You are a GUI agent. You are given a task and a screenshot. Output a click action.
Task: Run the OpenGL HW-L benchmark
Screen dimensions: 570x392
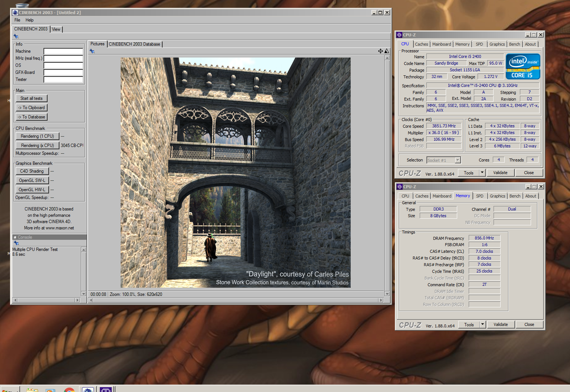click(32, 190)
